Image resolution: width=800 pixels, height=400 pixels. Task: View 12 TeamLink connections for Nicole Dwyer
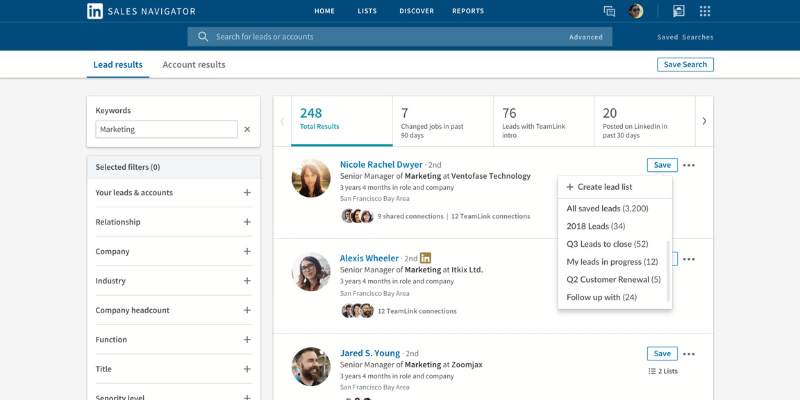point(491,216)
